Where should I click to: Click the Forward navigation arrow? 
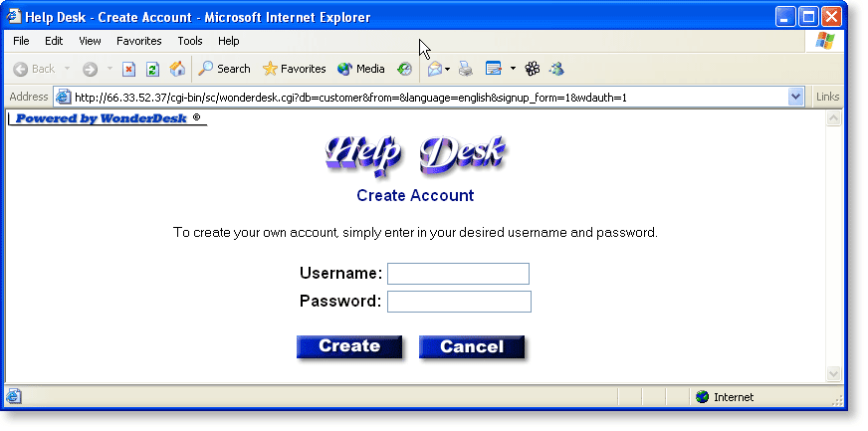(90, 69)
